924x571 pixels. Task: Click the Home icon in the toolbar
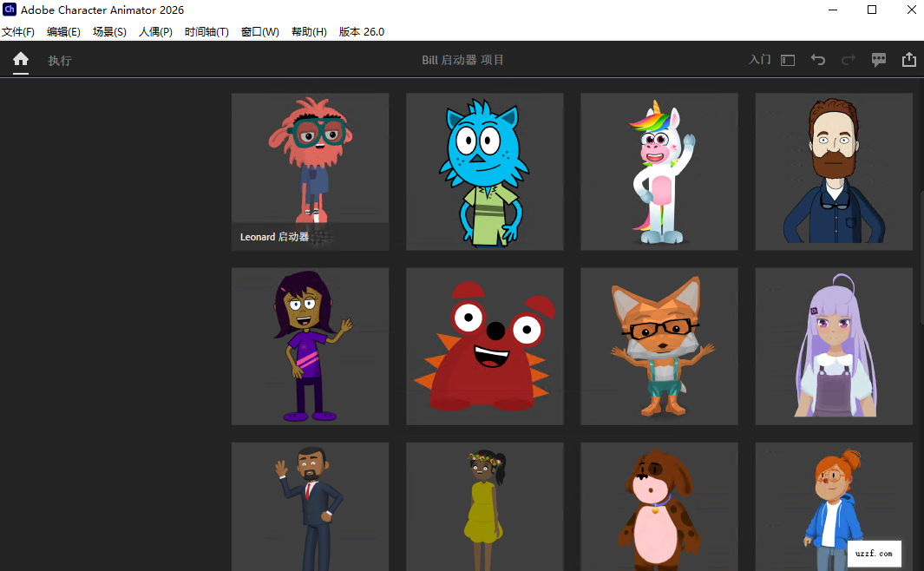pos(20,60)
